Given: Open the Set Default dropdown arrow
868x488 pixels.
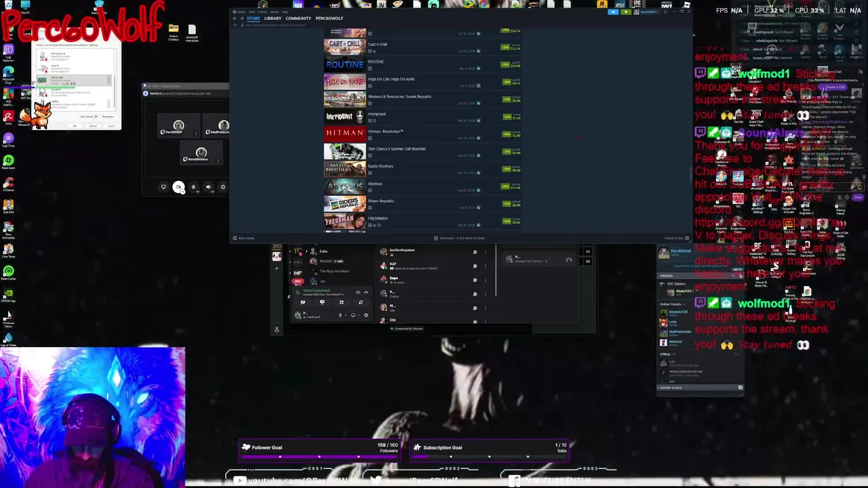Looking at the screenshot, I should (x=96, y=117).
